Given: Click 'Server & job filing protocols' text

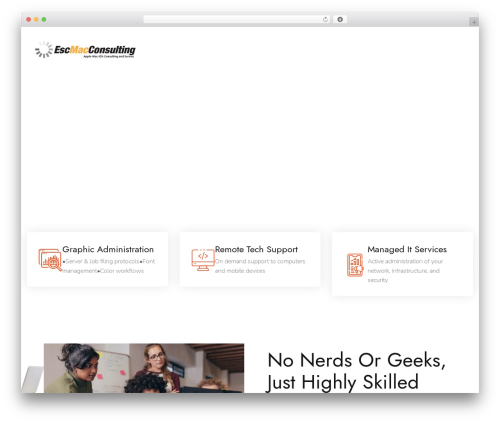Looking at the screenshot, I should click(x=102, y=261).
